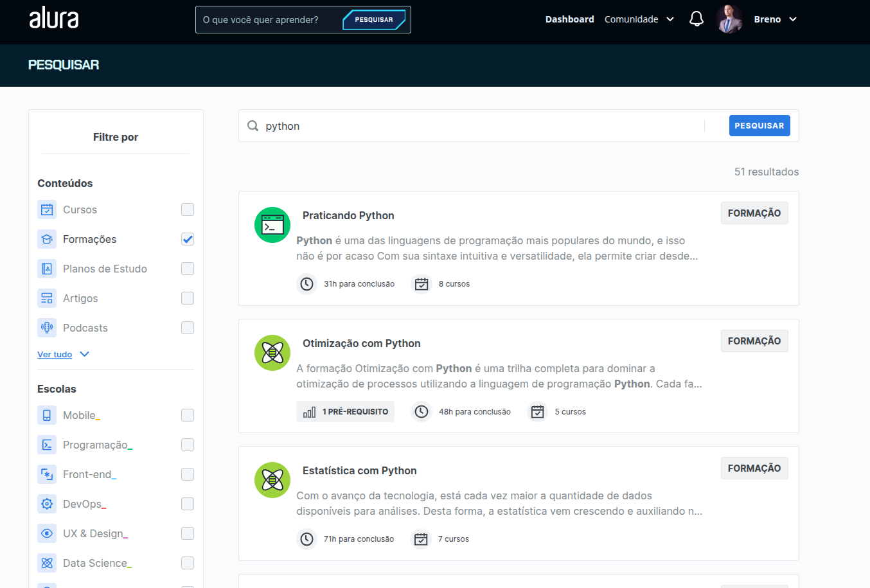Screen dimensions: 870x588
Task: Click the Alura logo
Action: (x=54, y=18)
